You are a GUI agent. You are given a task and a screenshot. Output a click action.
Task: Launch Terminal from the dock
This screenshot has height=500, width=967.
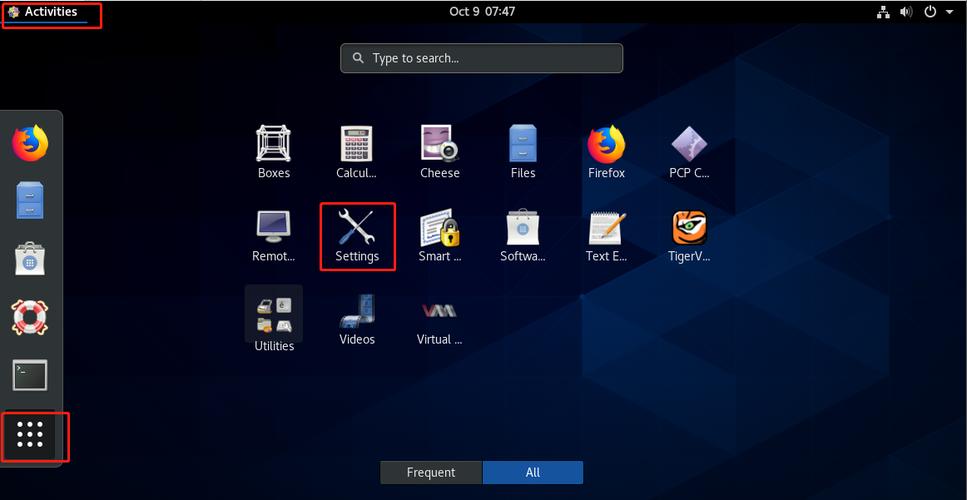click(x=30, y=375)
